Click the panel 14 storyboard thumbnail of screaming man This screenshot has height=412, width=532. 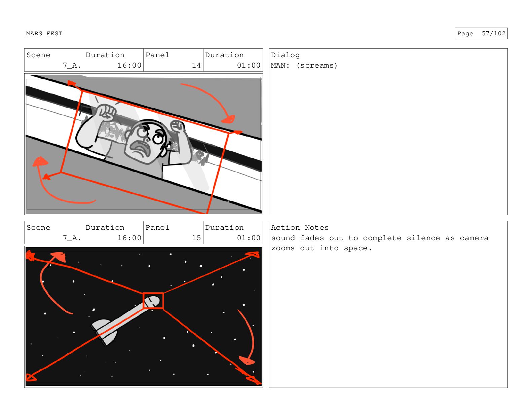pos(144,144)
